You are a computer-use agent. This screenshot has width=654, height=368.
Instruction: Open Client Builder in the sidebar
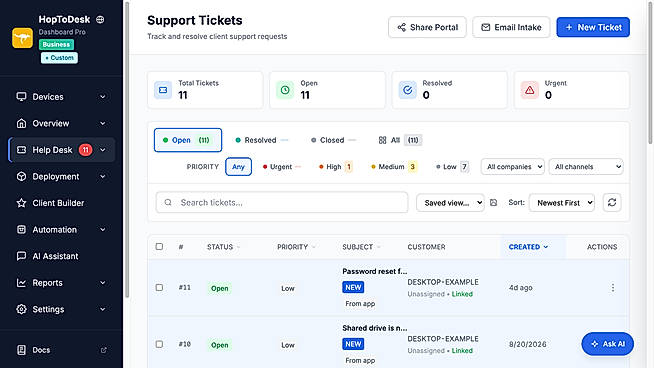62,203
